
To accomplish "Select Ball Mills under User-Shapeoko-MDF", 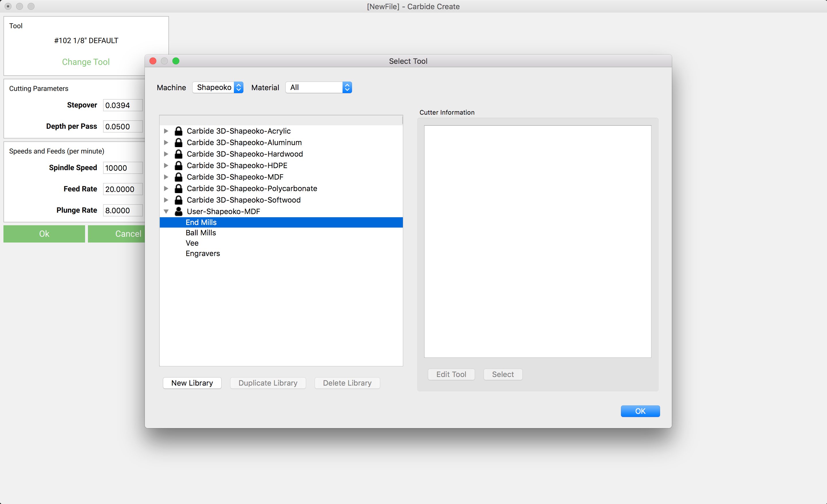I will [x=281, y=232].
